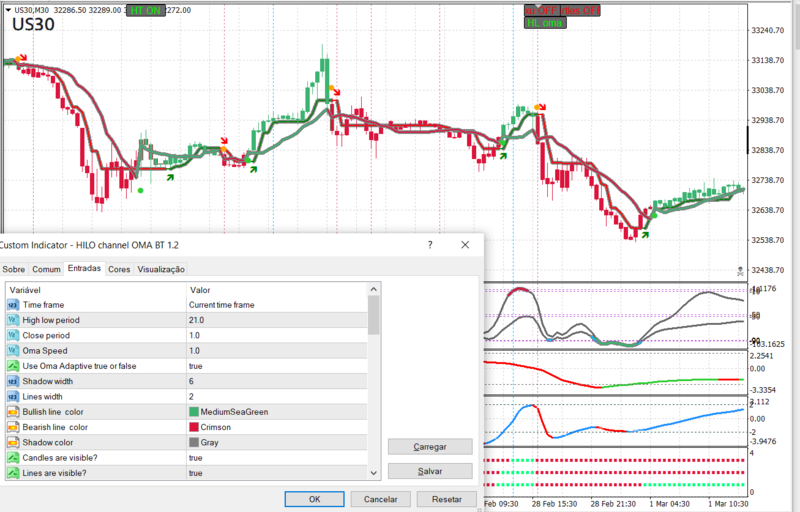This screenshot has height=512, width=800.
Task: Toggle the green HT ON chart button
Action: 146,10
